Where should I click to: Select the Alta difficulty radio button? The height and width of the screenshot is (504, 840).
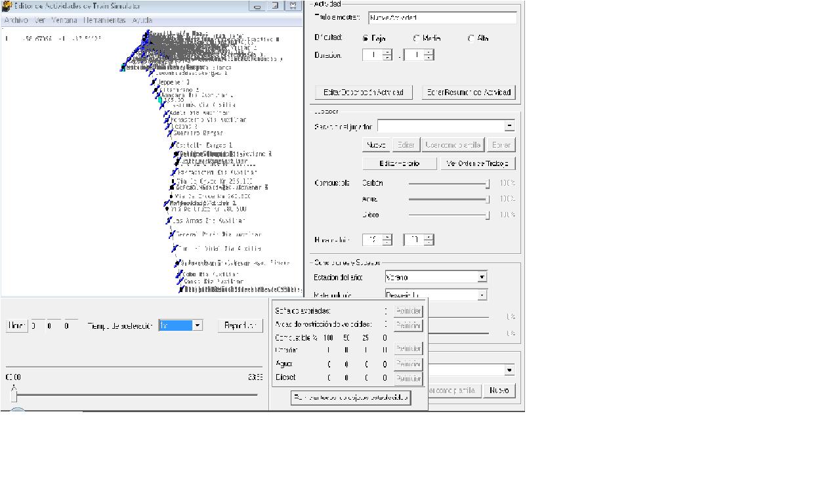471,39
